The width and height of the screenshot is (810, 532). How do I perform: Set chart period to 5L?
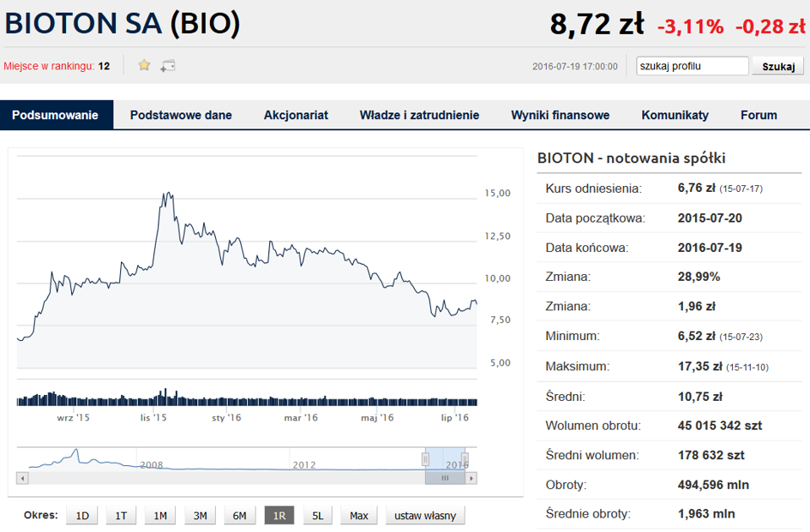pos(318,516)
